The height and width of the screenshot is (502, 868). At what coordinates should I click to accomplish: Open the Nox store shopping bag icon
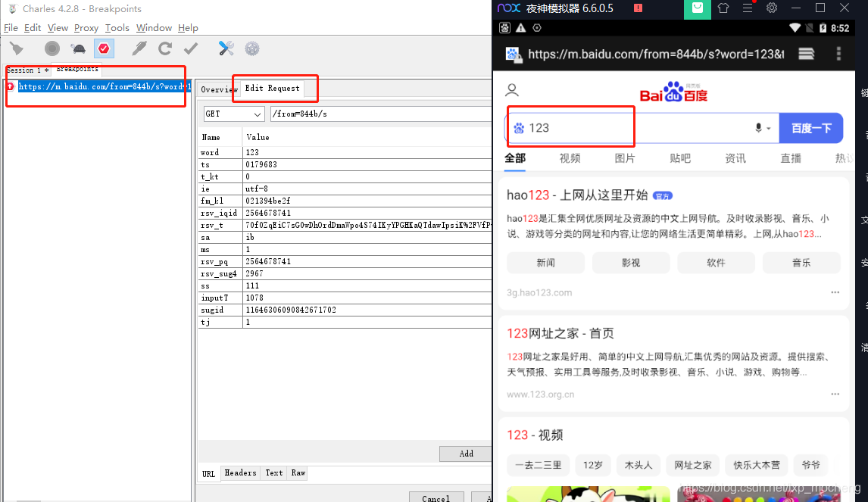pos(698,8)
